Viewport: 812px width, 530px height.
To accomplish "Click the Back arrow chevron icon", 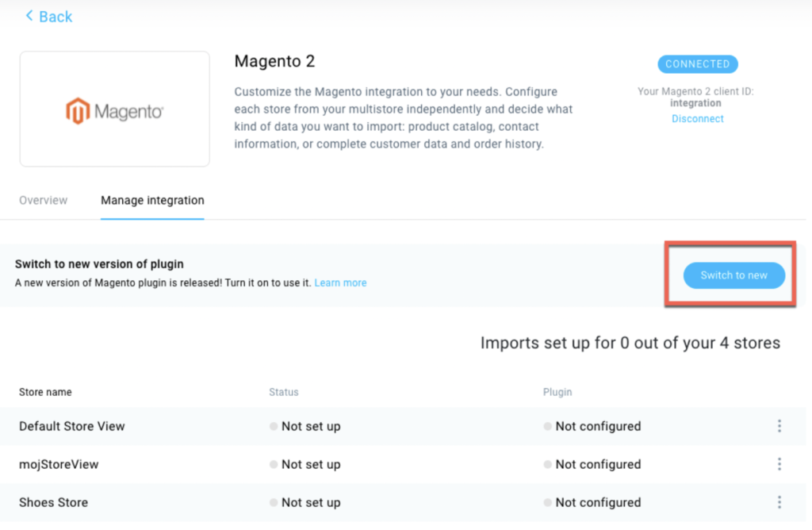I will pos(29,16).
